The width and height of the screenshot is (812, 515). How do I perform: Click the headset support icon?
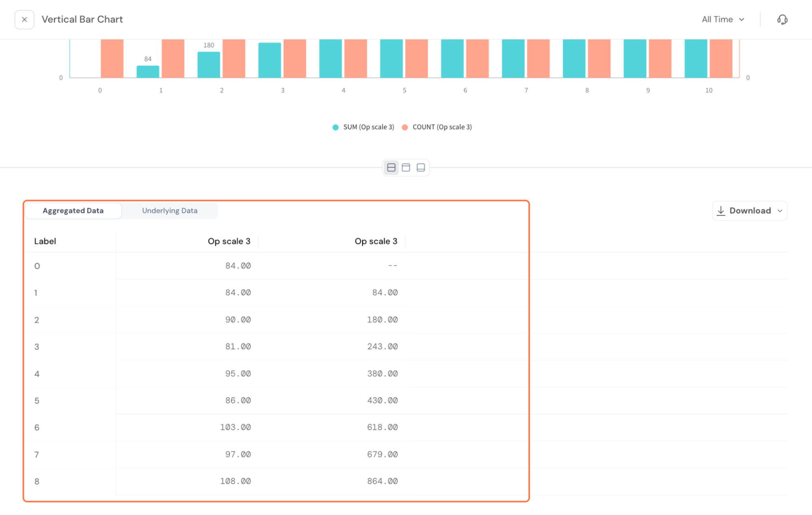[782, 19]
